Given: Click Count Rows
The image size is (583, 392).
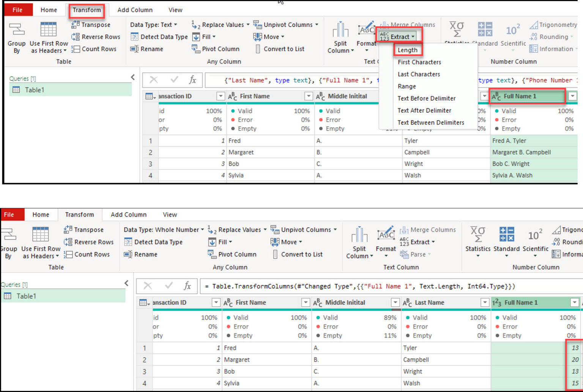Looking at the screenshot, I should pyautogui.click(x=94, y=49).
